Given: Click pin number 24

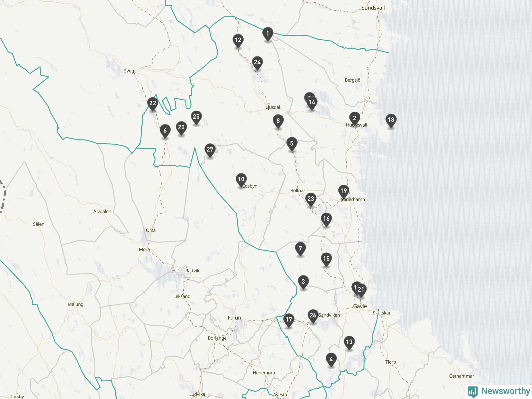Looking at the screenshot, I should pyautogui.click(x=257, y=63).
